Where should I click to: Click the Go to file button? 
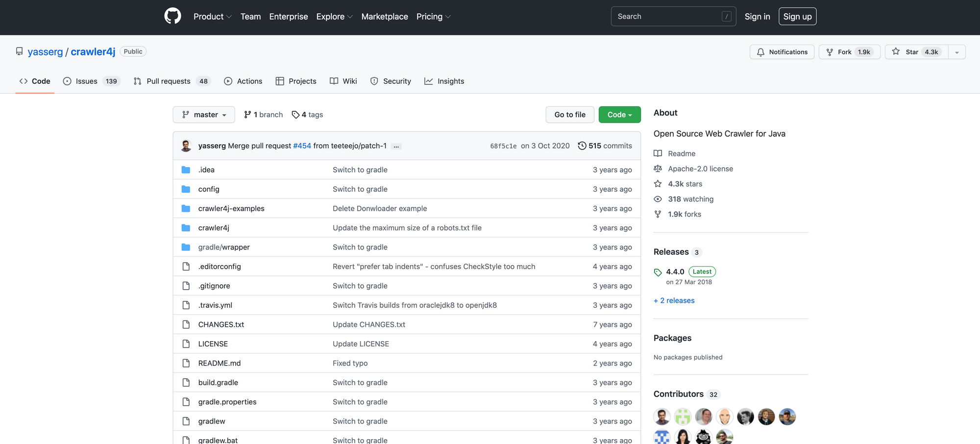[570, 115]
